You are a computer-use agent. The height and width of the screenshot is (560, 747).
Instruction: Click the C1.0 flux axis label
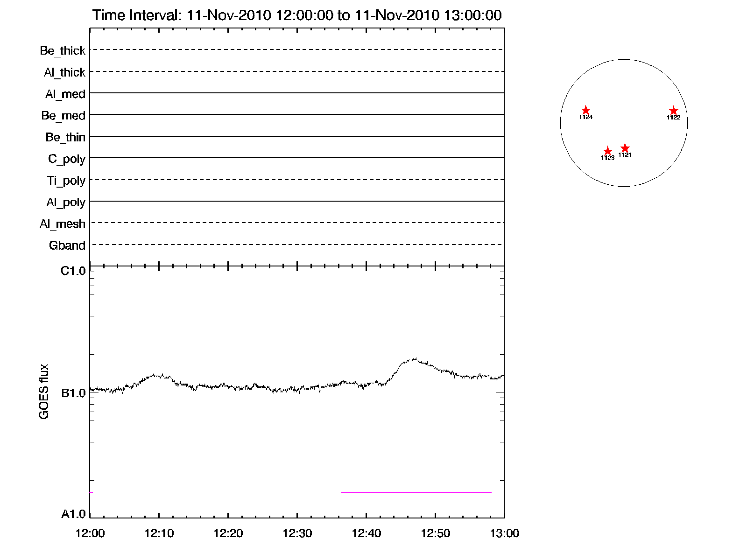[x=73, y=271]
